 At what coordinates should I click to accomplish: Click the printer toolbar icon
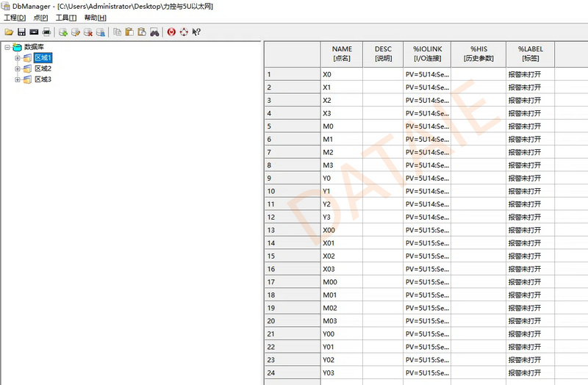point(46,32)
